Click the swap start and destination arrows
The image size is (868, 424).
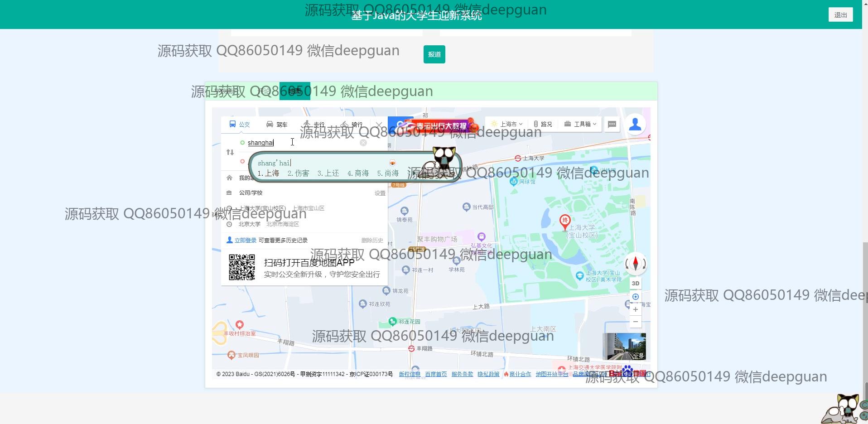click(x=230, y=152)
